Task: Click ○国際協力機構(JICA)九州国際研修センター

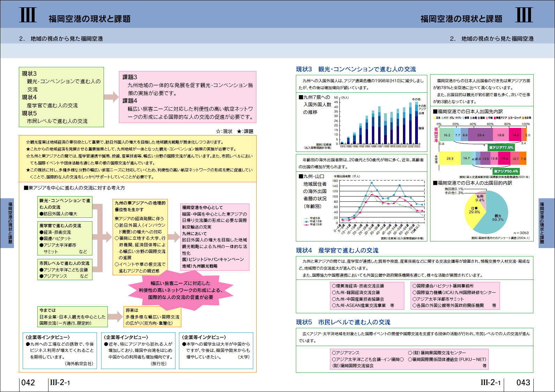Action: 454,292
